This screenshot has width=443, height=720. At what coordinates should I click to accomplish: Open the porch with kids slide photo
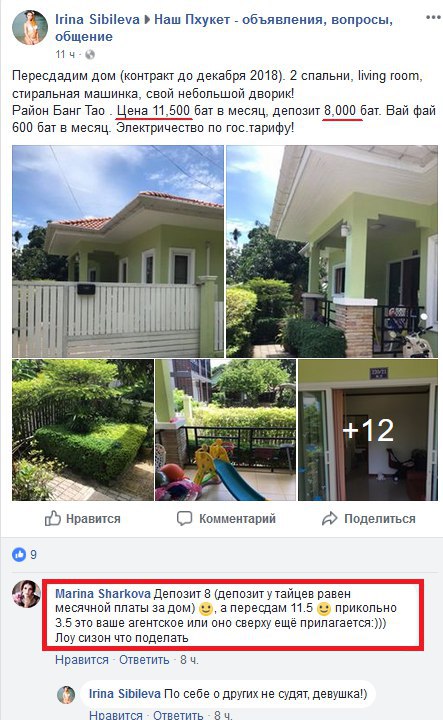(x=225, y=430)
